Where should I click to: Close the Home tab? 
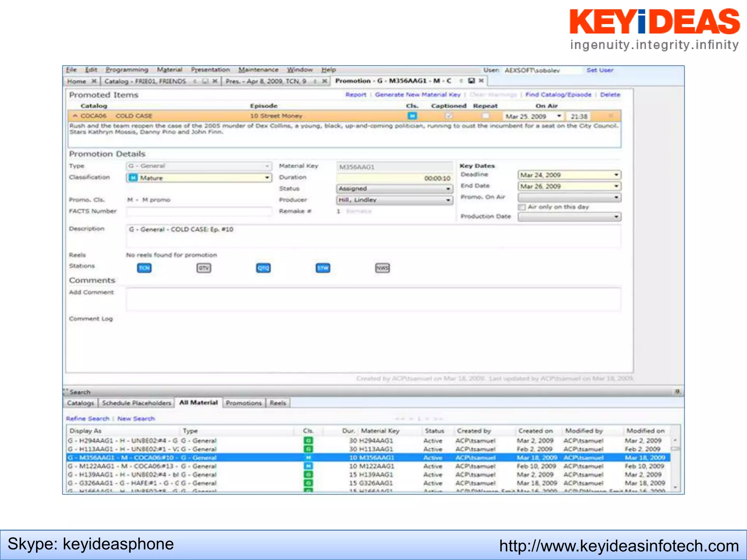click(x=94, y=81)
